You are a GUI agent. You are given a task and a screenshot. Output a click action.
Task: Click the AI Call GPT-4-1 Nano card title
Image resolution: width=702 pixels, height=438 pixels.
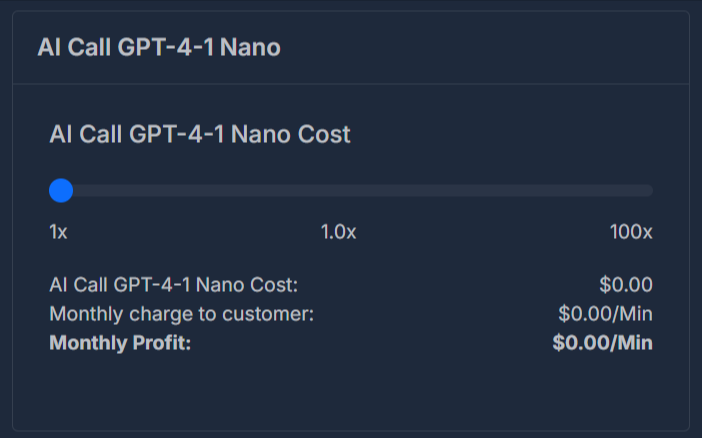click(159, 47)
